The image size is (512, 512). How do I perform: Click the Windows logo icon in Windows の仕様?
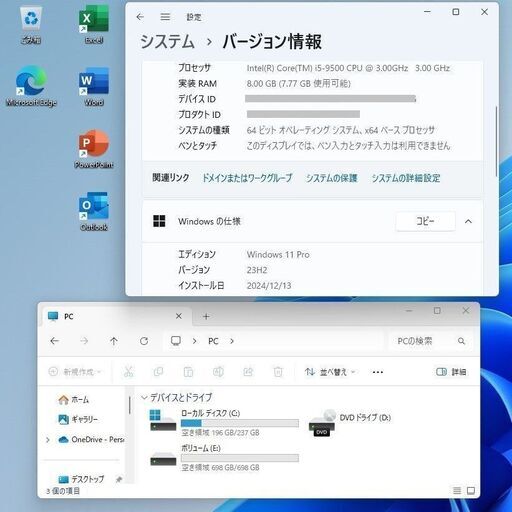pyautogui.click(x=159, y=221)
